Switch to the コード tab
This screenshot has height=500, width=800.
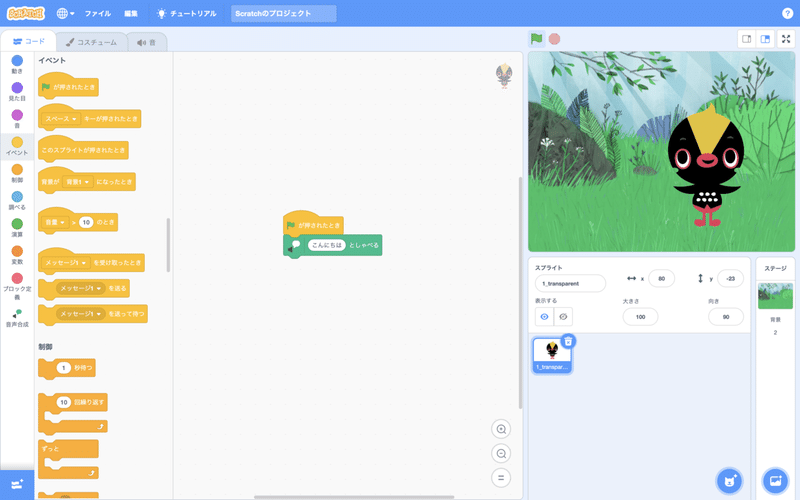pos(29,41)
